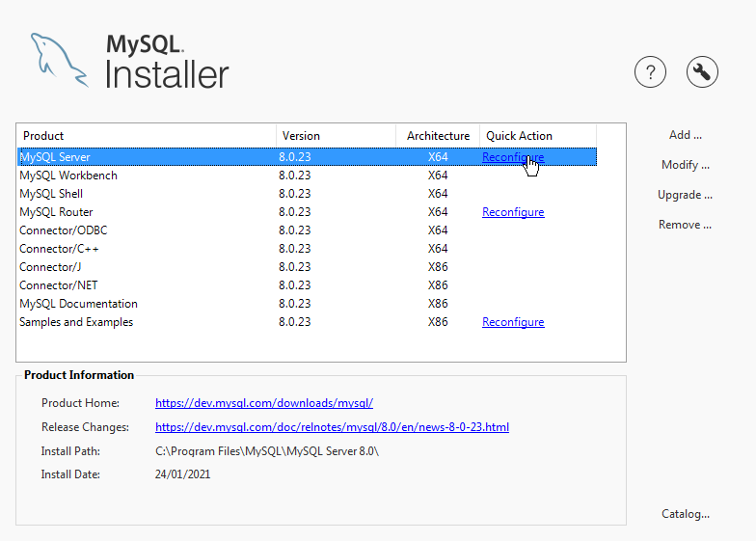Reconfigure MySQL Server via quick action

pos(513,157)
